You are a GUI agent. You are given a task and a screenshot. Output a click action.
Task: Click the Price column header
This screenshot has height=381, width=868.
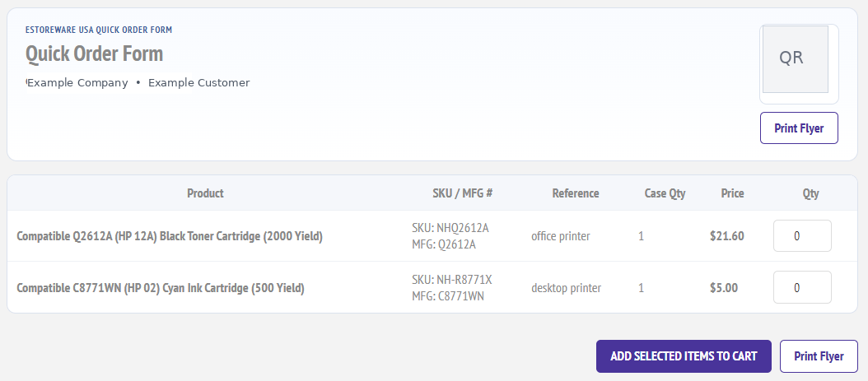click(732, 193)
